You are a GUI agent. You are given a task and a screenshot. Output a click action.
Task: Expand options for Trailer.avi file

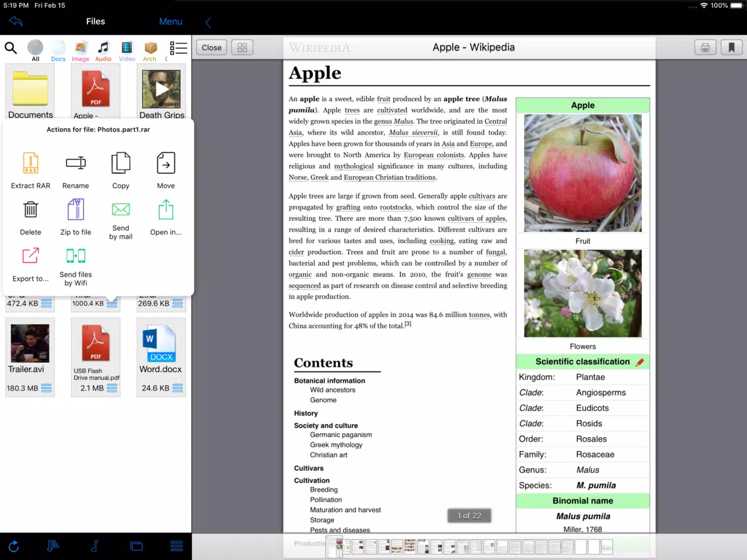pos(46,388)
